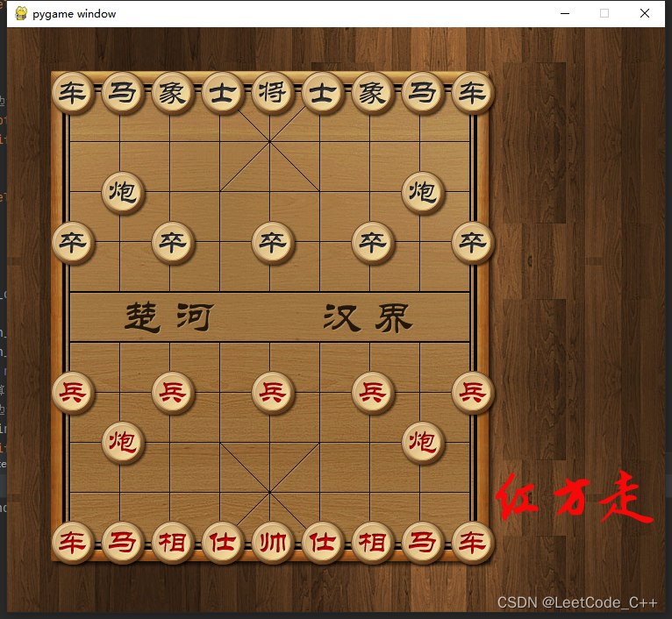Click the pygame snake icon in title bar
Screen dimensions: 672x619
pos(21,14)
